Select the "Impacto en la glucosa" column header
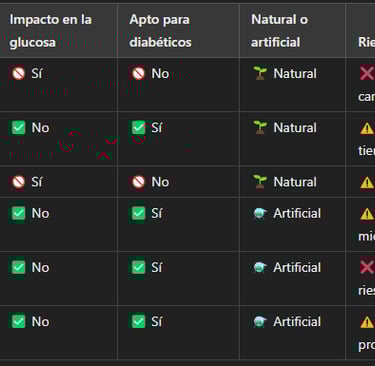Viewport: 375px width, 366px height. 51,31
